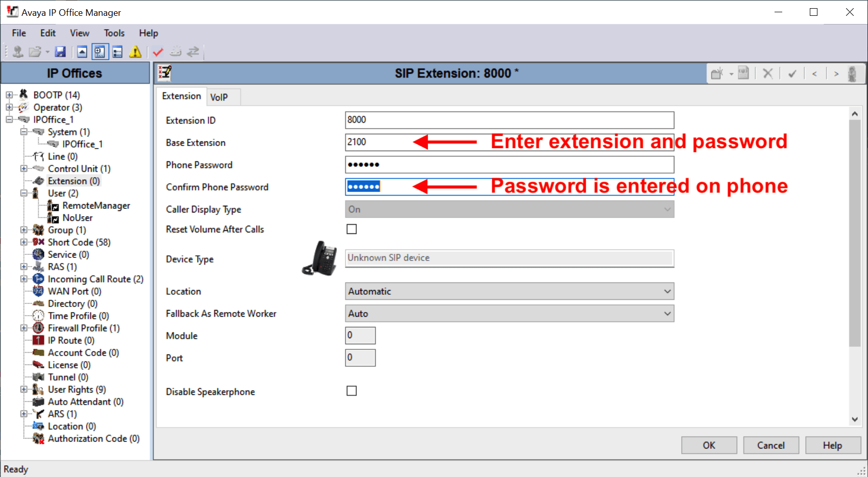
Task: Click the OK button
Action: click(709, 445)
